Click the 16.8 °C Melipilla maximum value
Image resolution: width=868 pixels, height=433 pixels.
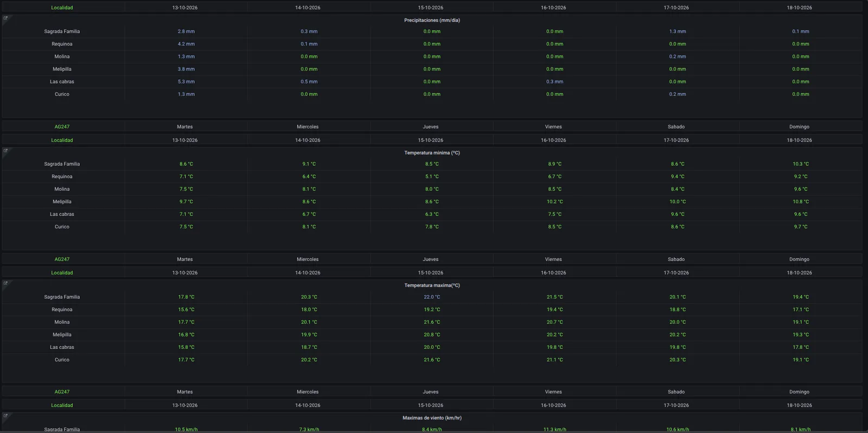(186, 335)
